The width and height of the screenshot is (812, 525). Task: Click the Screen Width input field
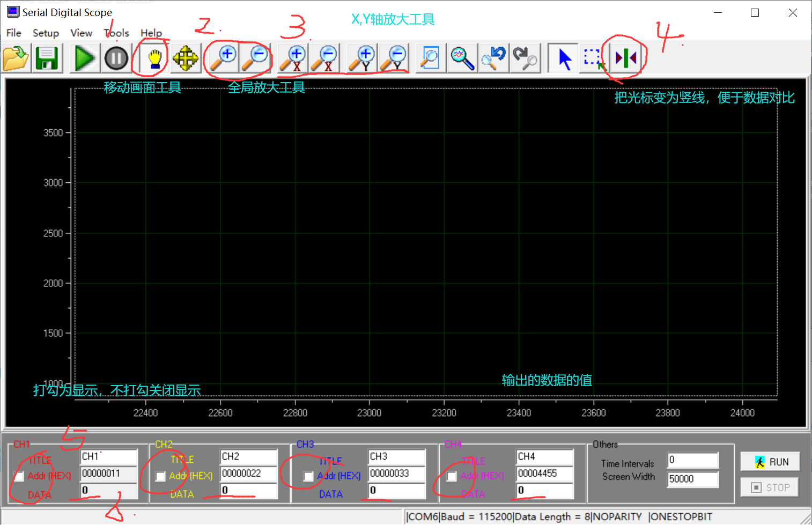click(x=692, y=479)
